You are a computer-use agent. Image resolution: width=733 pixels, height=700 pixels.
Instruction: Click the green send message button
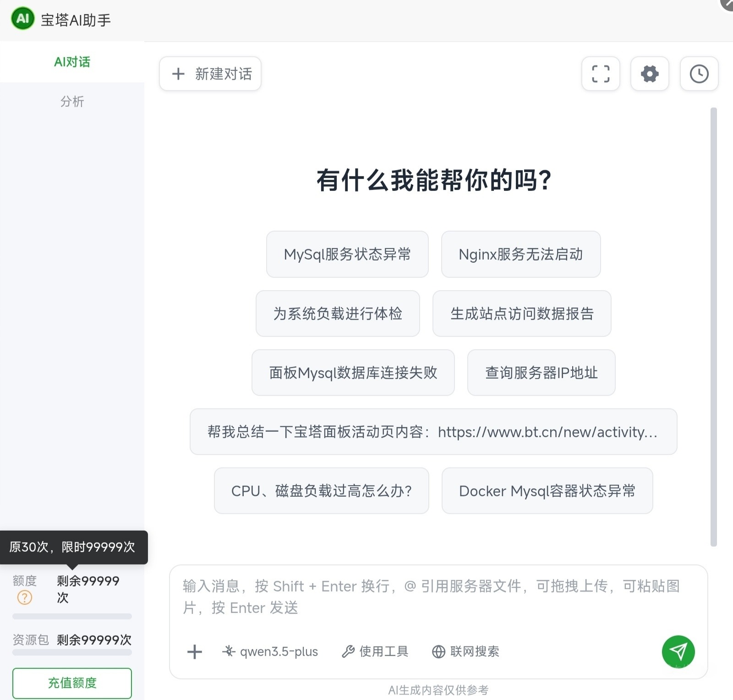coord(678,651)
